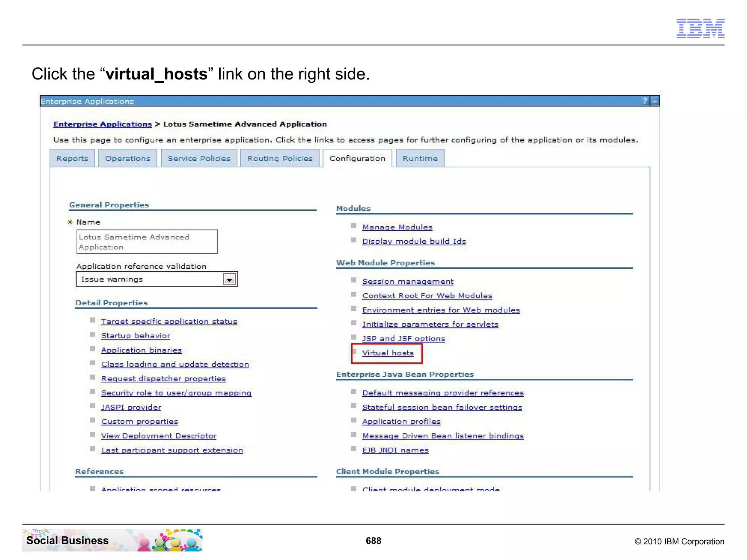Select the Configuration tab

pos(357,159)
